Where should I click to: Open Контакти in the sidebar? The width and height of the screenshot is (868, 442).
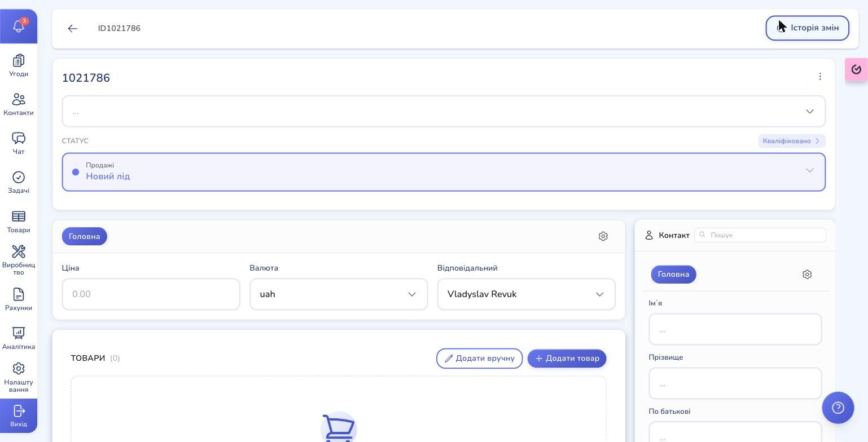click(x=19, y=104)
